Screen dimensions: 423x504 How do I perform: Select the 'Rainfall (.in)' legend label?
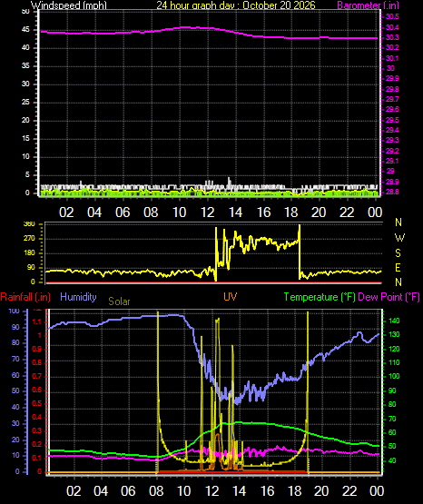pos(25,297)
